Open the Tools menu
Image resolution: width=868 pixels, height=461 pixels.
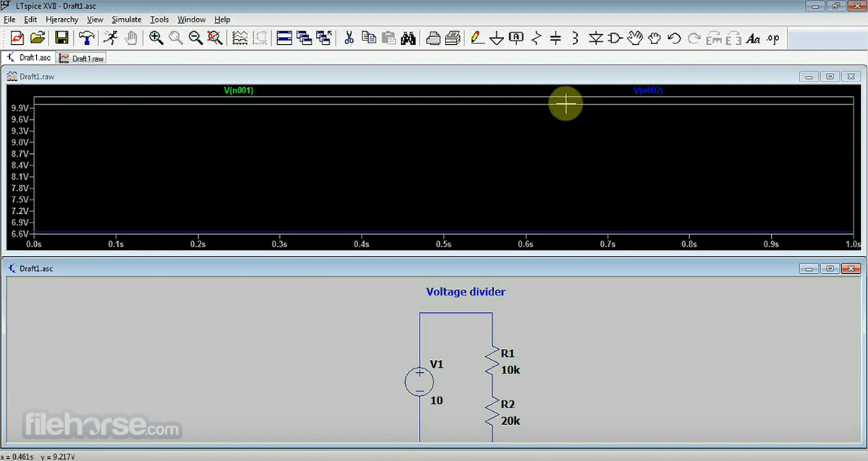point(159,20)
